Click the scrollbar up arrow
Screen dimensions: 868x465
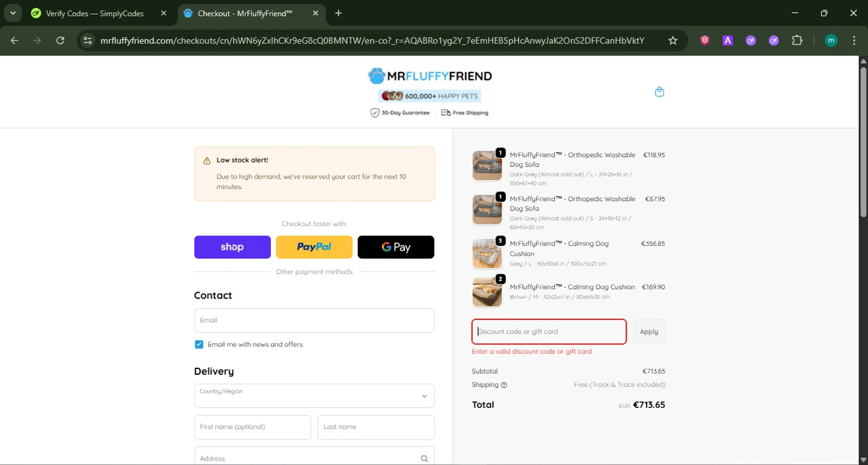(863, 61)
